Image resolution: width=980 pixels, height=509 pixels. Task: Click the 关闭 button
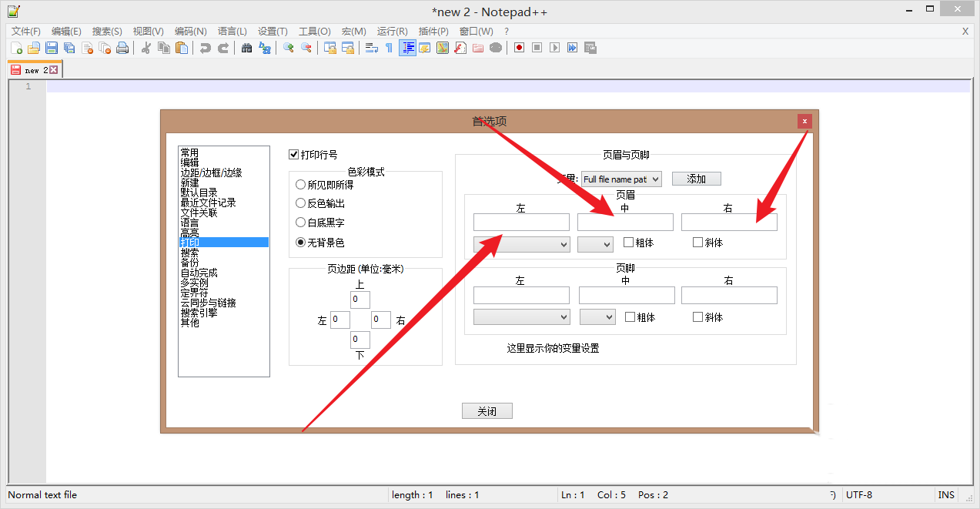(x=487, y=410)
